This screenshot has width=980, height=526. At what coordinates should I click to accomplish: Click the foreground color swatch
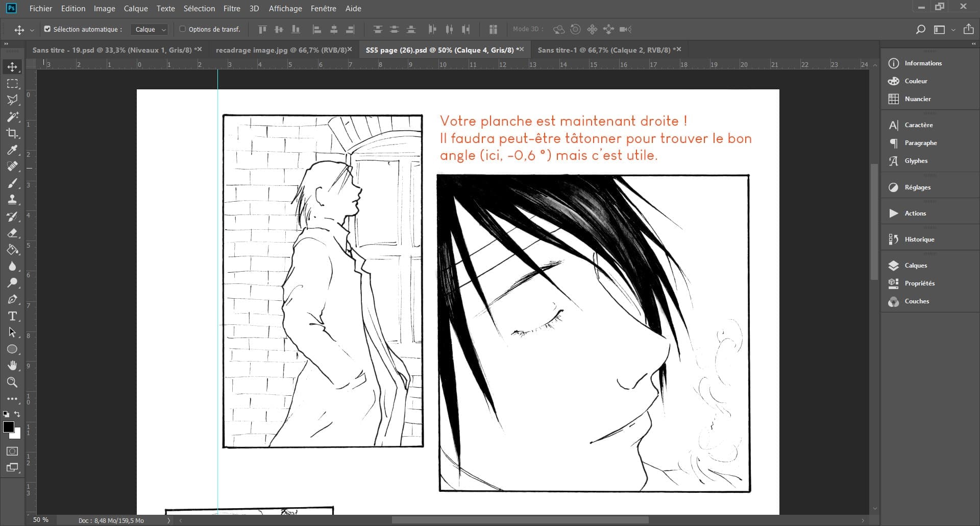[8, 427]
